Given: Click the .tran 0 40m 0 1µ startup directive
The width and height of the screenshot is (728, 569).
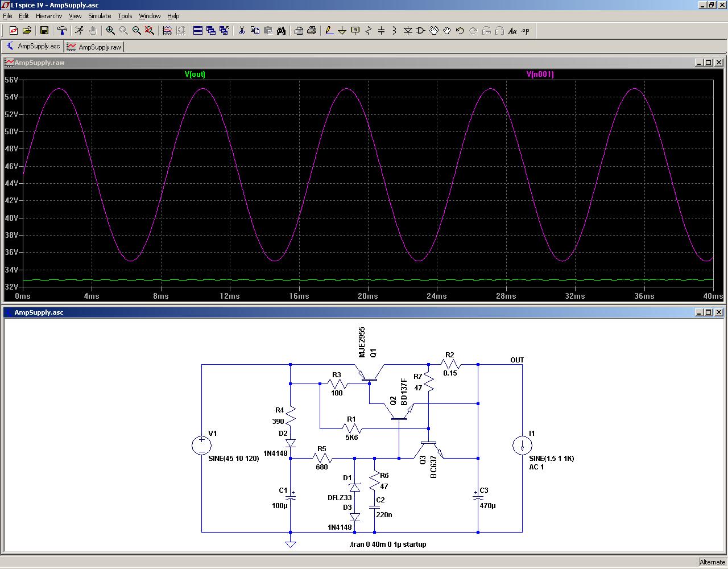Looking at the screenshot, I should coord(388,545).
